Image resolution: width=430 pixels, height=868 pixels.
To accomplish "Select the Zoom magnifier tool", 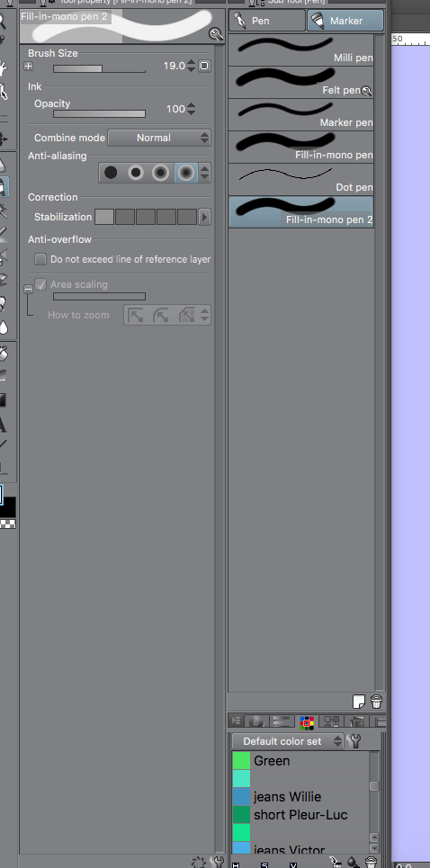I will [3, 21].
